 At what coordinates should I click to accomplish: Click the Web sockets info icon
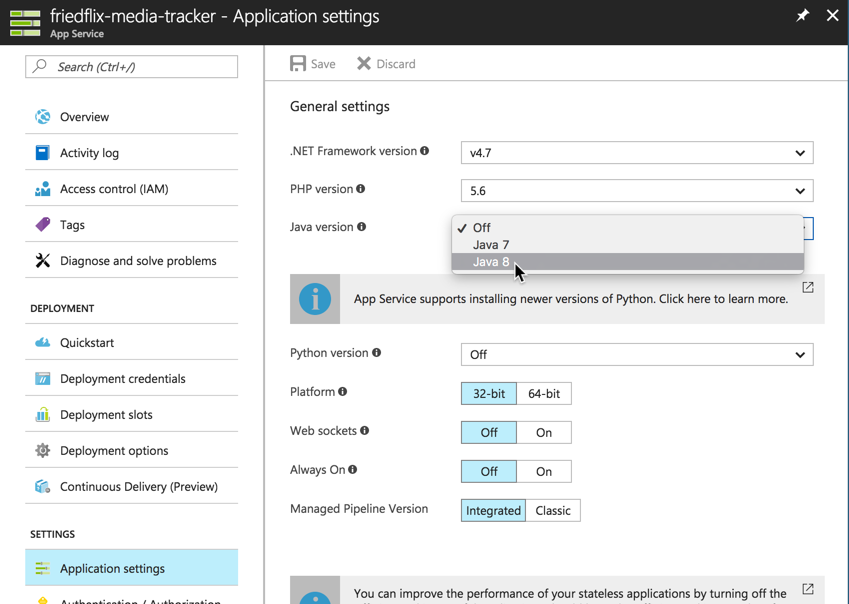click(365, 431)
